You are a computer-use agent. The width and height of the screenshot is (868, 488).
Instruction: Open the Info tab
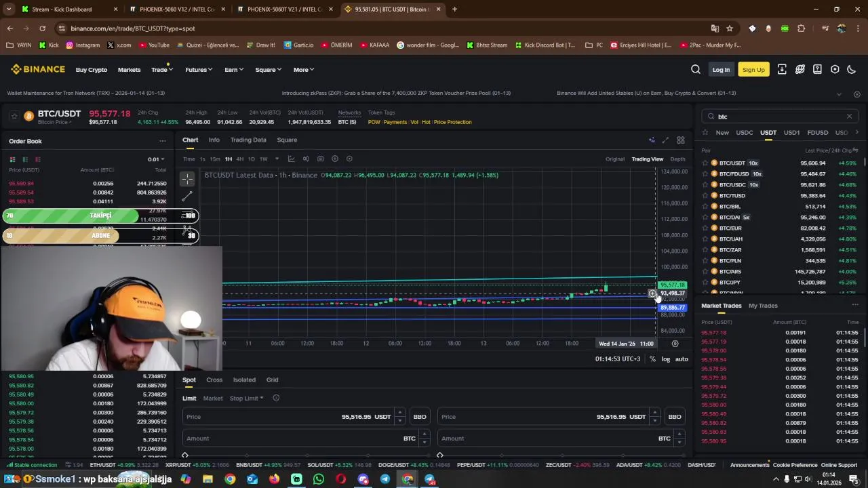pyautogui.click(x=214, y=140)
